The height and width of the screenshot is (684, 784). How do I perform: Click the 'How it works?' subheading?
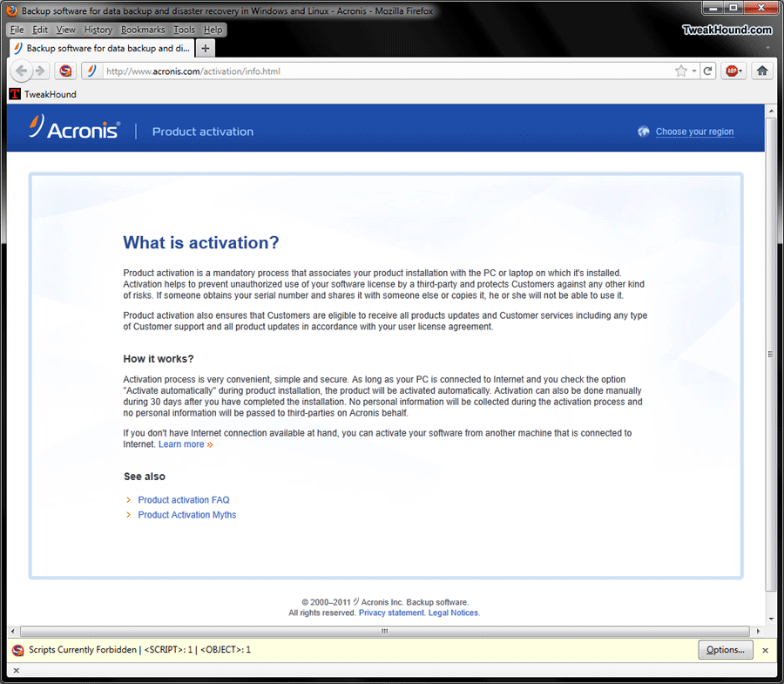coord(159,359)
